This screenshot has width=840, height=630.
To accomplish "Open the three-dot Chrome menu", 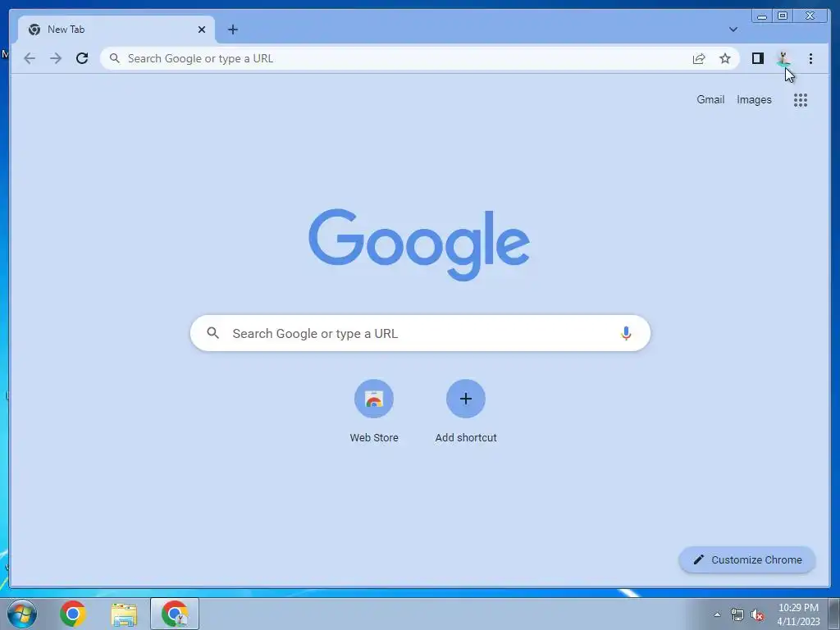I will (810, 58).
